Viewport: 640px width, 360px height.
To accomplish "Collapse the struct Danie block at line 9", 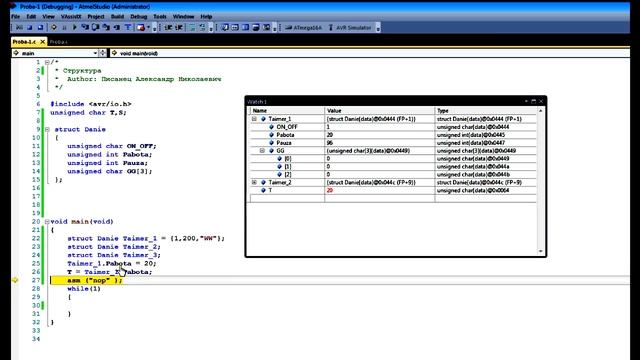I will 47,129.
